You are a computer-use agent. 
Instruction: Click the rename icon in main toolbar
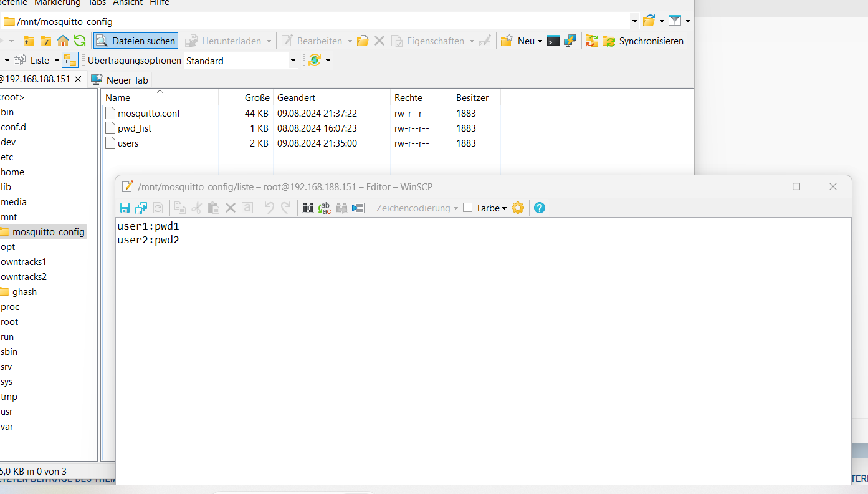click(485, 41)
